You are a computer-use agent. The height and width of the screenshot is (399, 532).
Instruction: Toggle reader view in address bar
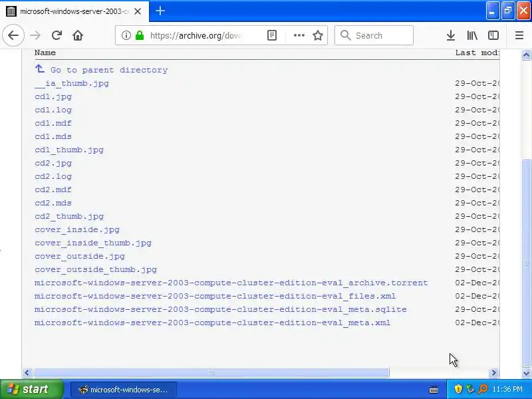pos(272,35)
